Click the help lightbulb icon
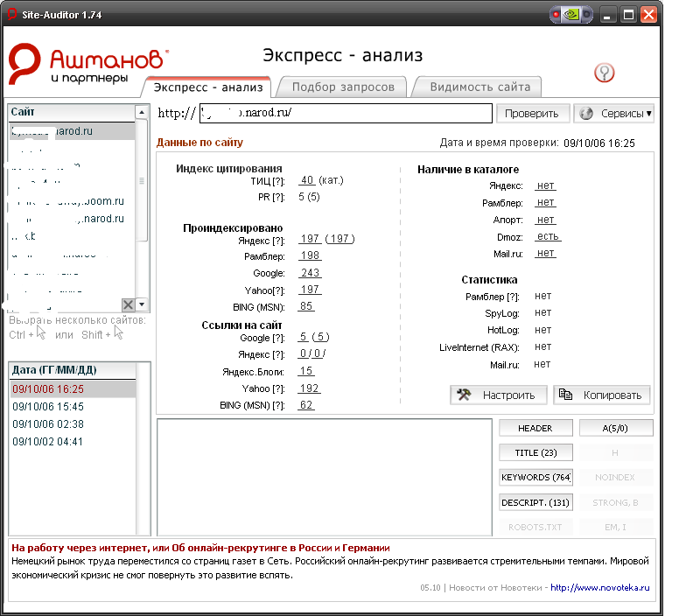The width and height of the screenshot is (700, 616). tap(604, 73)
